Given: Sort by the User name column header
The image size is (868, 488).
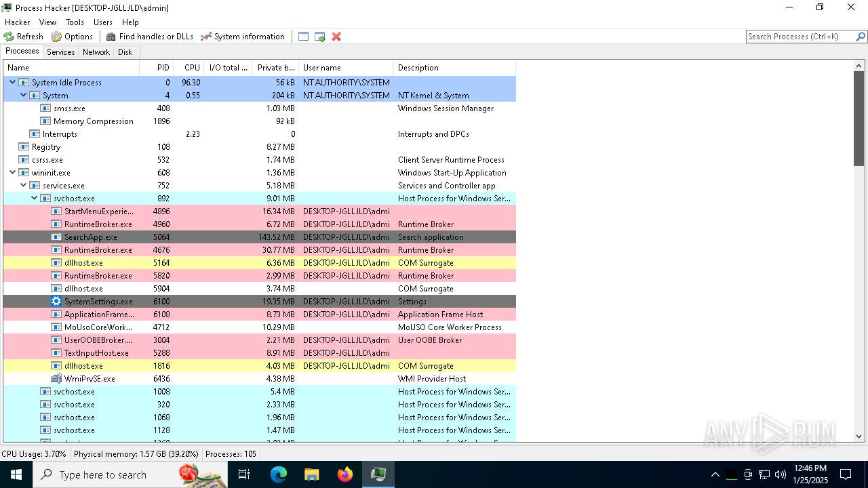Looking at the screenshot, I should (x=347, y=68).
